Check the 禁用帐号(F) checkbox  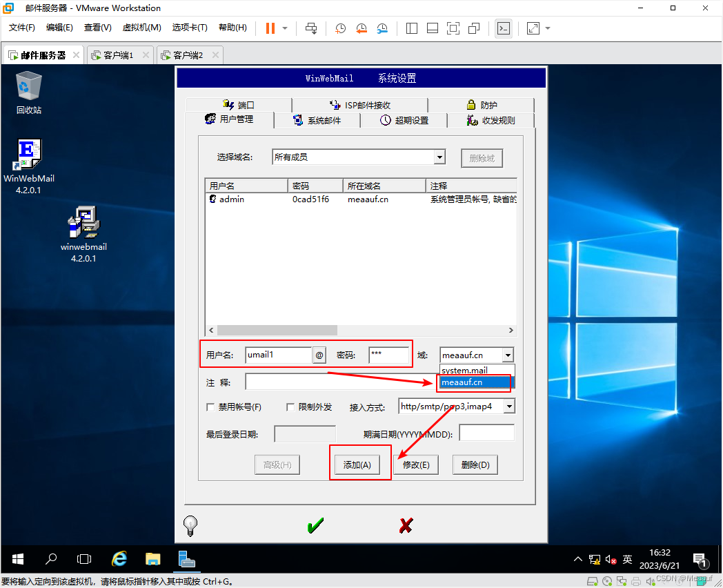210,407
